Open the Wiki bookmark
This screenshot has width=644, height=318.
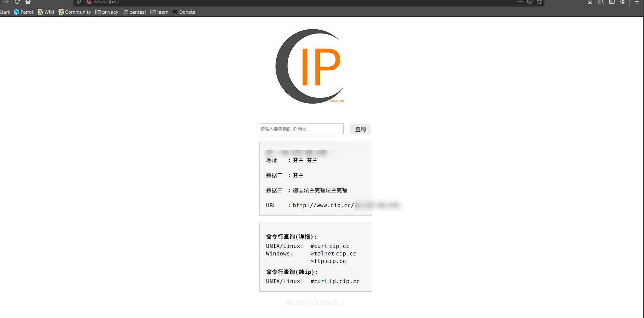(46, 12)
